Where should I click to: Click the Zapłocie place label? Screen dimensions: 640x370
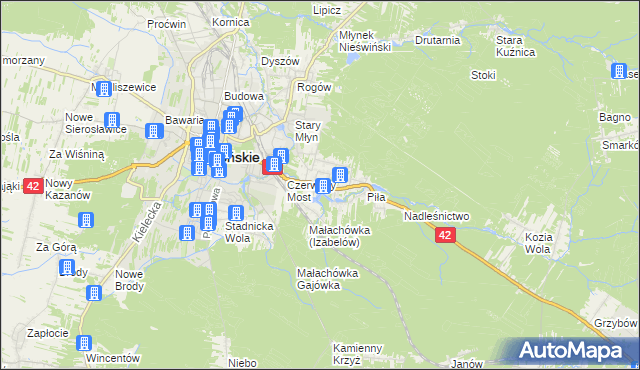point(48,333)
